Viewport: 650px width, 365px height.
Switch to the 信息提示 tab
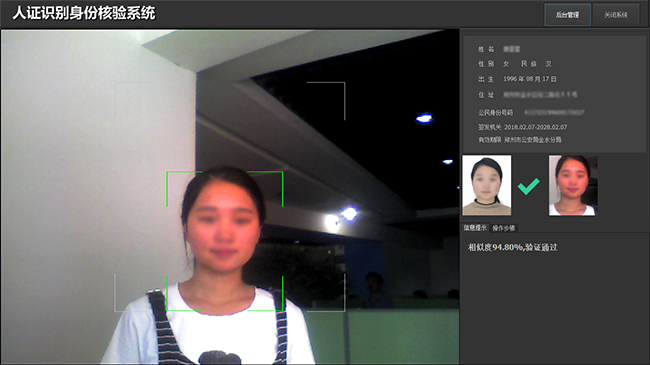tap(475, 228)
